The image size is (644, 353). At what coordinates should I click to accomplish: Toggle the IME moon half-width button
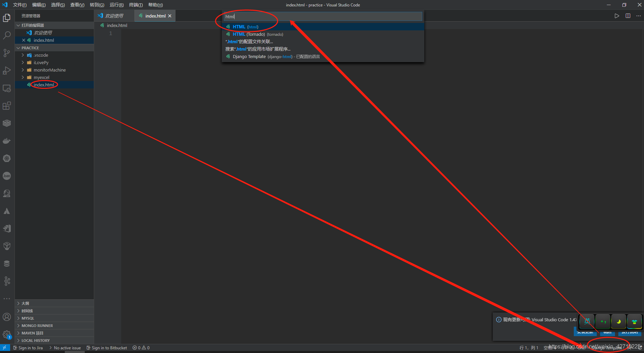point(619,321)
